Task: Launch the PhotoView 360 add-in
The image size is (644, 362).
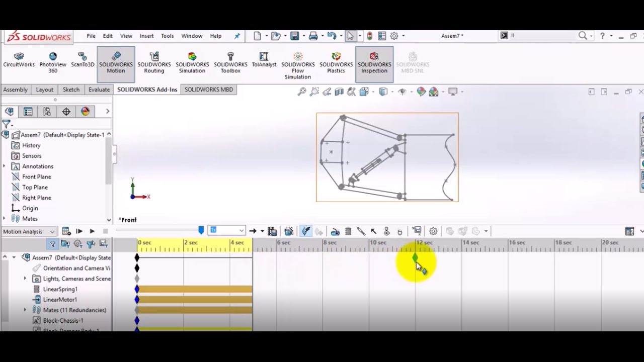Action: pyautogui.click(x=53, y=63)
